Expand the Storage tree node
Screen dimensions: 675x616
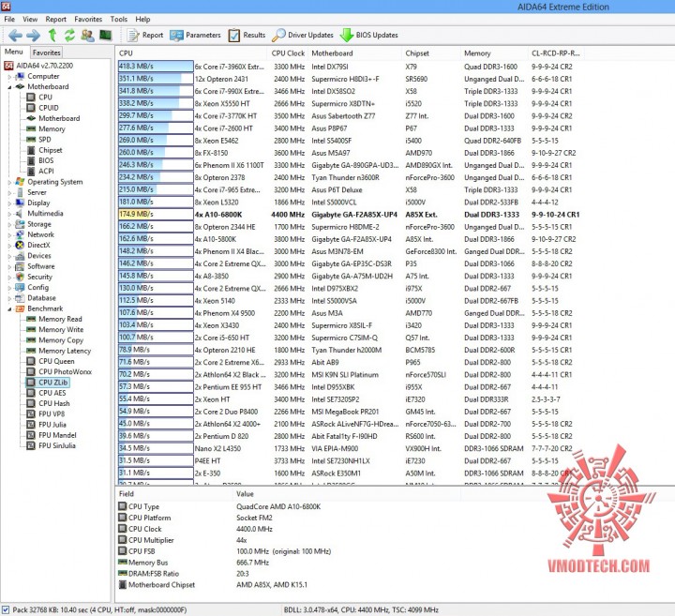coord(9,224)
